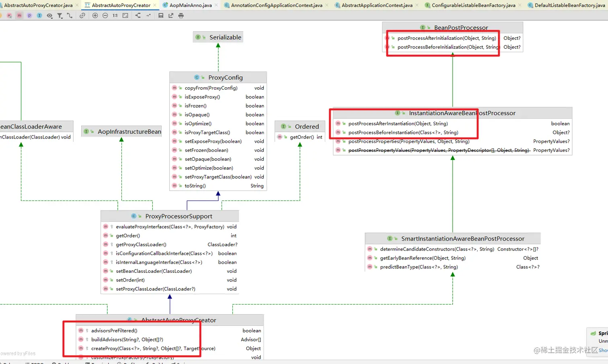Select the ProxyProcessorSupport node header
Screen dimensions: 608x364
[x=170, y=216]
